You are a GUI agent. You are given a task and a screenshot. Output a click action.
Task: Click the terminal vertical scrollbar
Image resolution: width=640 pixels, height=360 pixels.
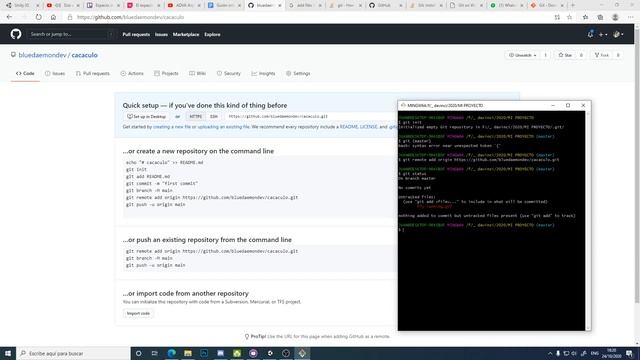tap(588, 220)
